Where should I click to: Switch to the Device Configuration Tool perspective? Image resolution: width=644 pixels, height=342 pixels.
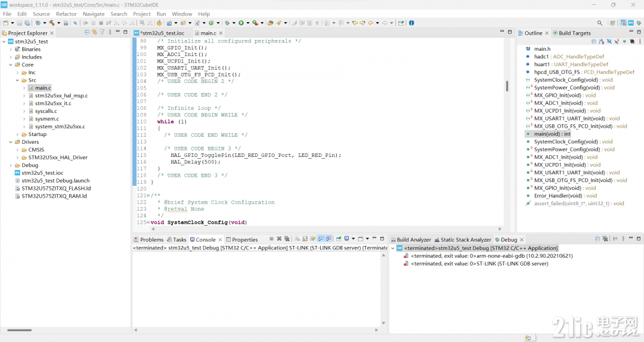631,23
